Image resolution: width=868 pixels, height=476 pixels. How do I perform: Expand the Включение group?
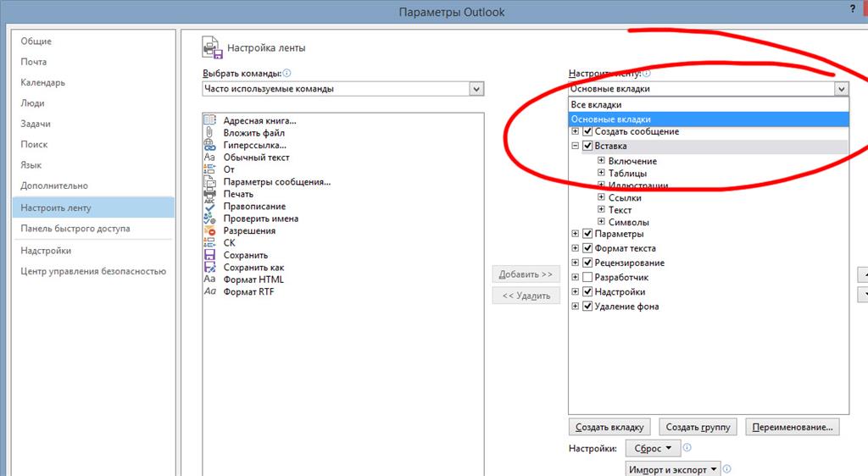pyautogui.click(x=601, y=160)
